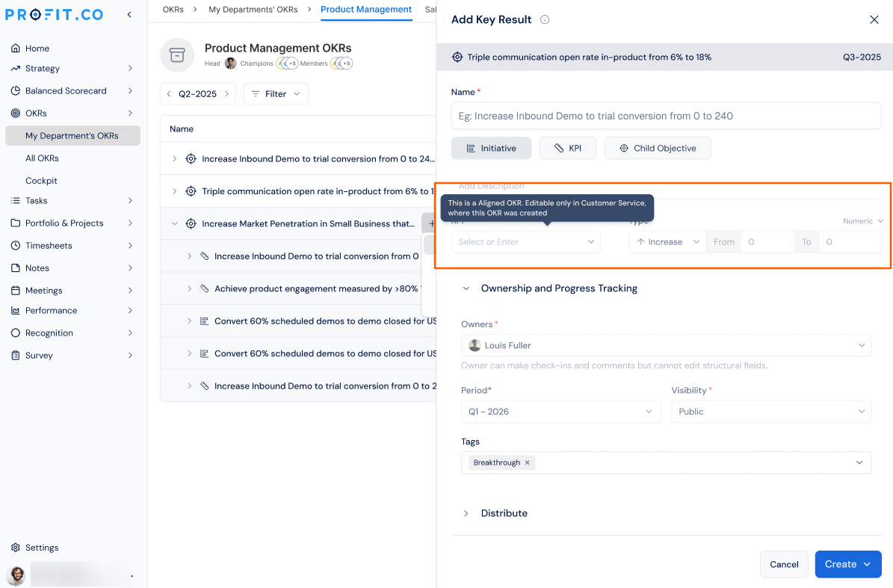The height and width of the screenshot is (588, 893).
Task: Click the Meetings calendar icon
Action: point(16,291)
